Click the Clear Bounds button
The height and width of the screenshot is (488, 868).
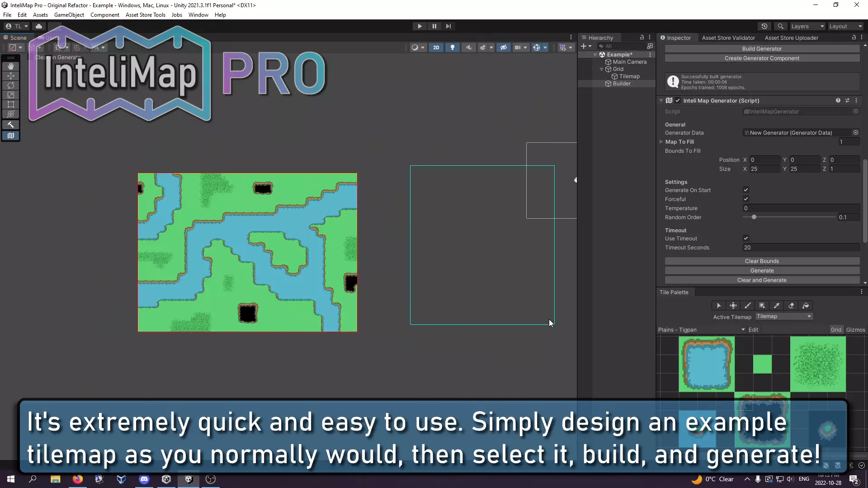click(762, 261)
